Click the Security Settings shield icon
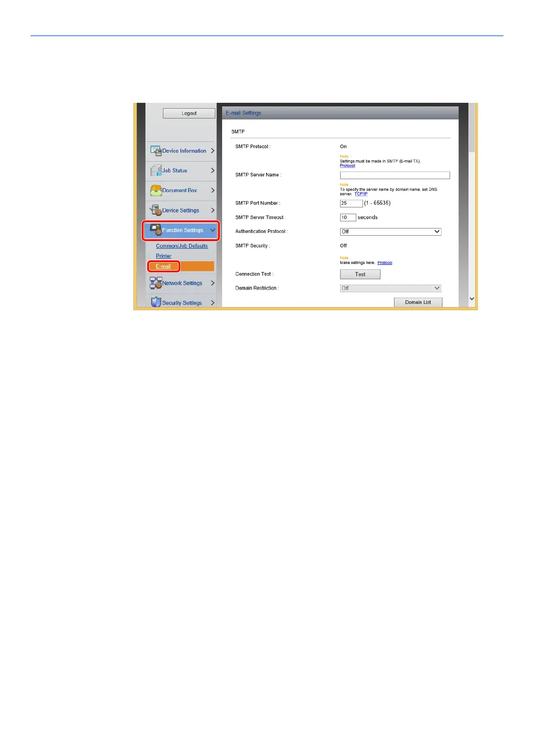The width and height of the screenshot is (534, 756). [x=156, y=303]
